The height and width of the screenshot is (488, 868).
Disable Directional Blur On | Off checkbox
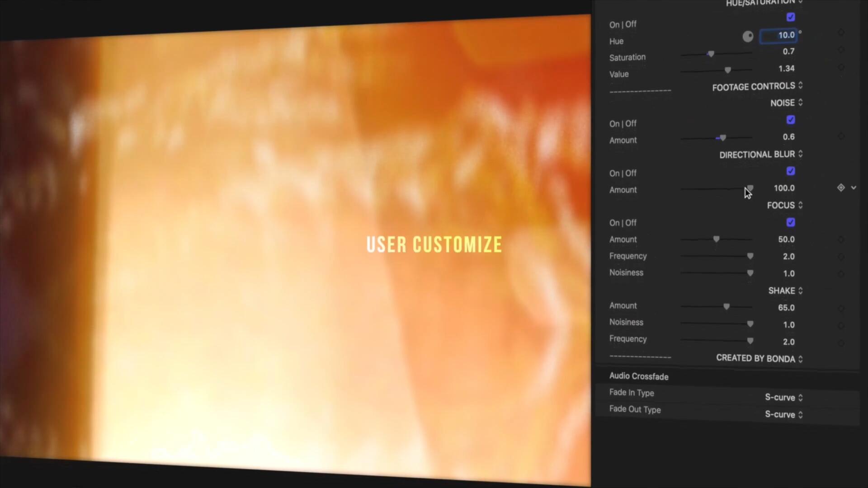(x=791, y=171)
